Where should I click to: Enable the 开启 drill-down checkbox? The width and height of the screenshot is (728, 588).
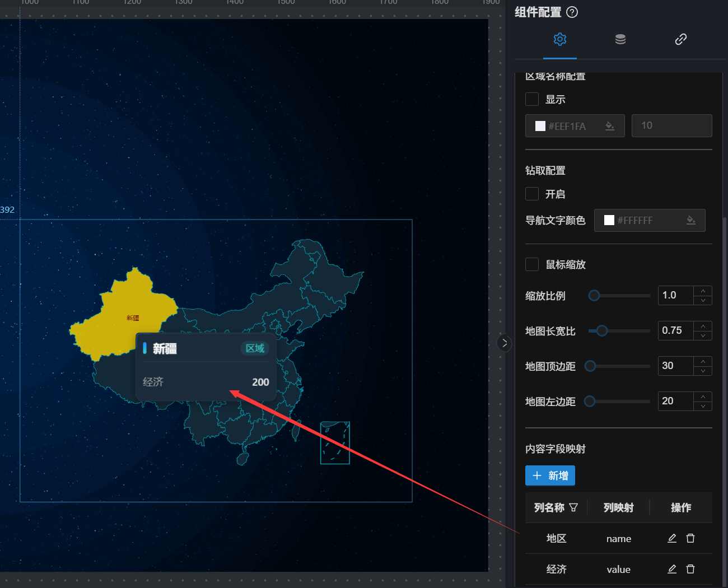coord(532,194)
